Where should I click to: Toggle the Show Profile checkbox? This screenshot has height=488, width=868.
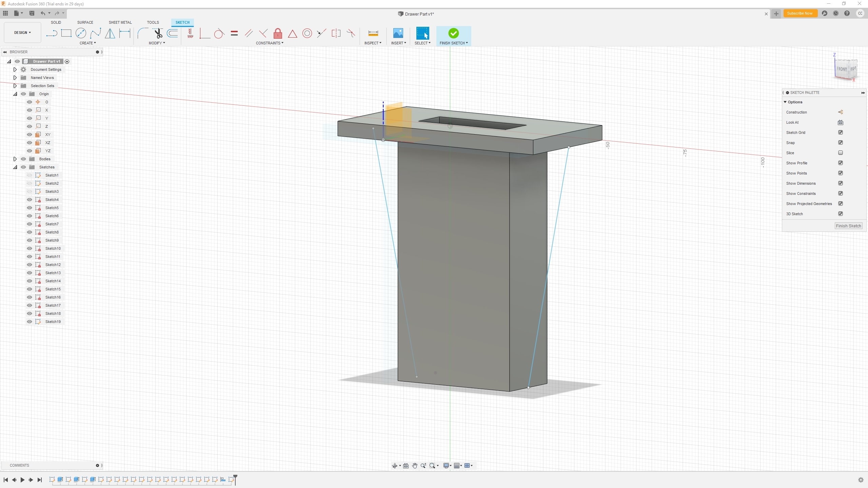pos(841,163)
